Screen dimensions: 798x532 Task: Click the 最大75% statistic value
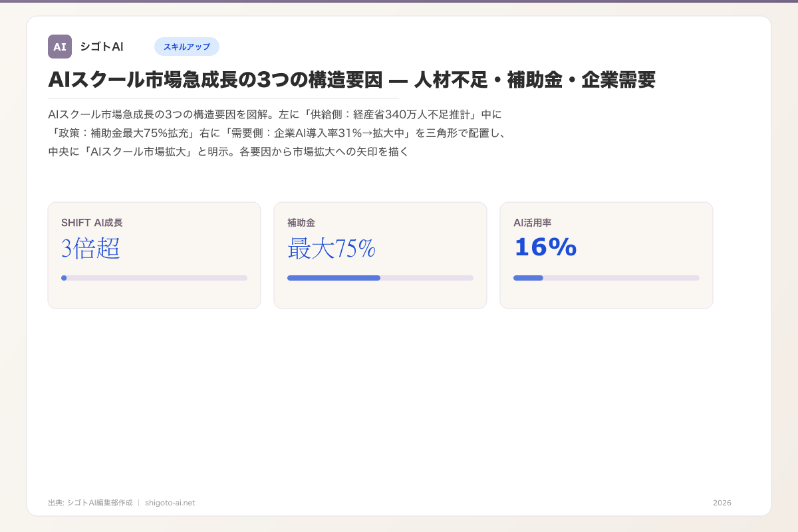click(331, 248)
